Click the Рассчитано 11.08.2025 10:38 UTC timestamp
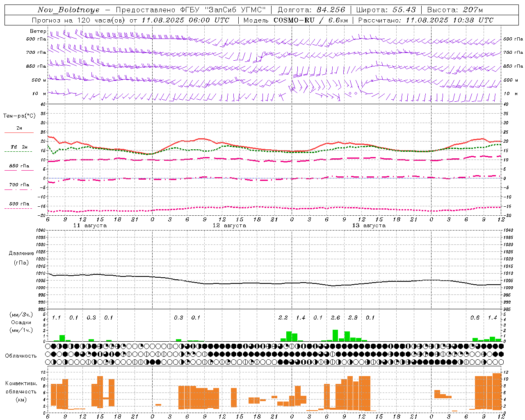525x420 pixels. 426,20
